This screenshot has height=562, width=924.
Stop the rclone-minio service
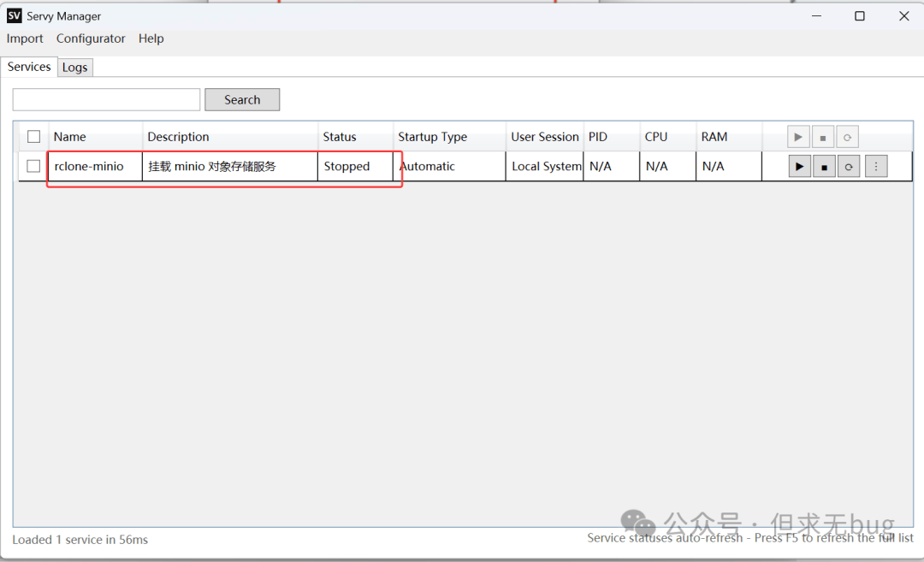[x=824, y=167]
